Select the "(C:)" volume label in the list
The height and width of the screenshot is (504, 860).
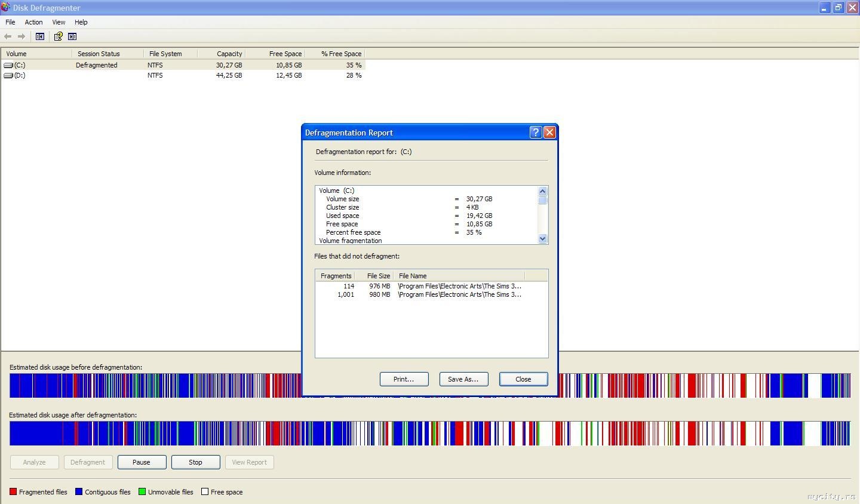tap(20, 65)
